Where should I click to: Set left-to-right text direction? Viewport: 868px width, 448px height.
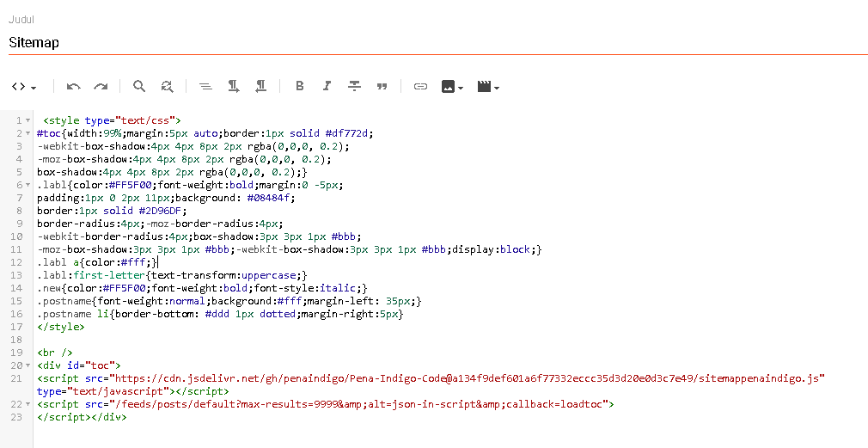tap(234, 86)
